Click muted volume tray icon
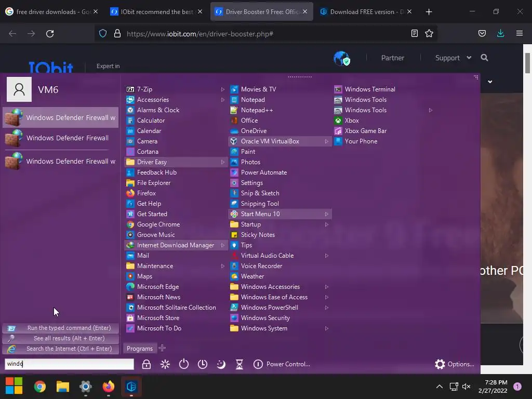532x399 pixels. [x=467, y=387]
